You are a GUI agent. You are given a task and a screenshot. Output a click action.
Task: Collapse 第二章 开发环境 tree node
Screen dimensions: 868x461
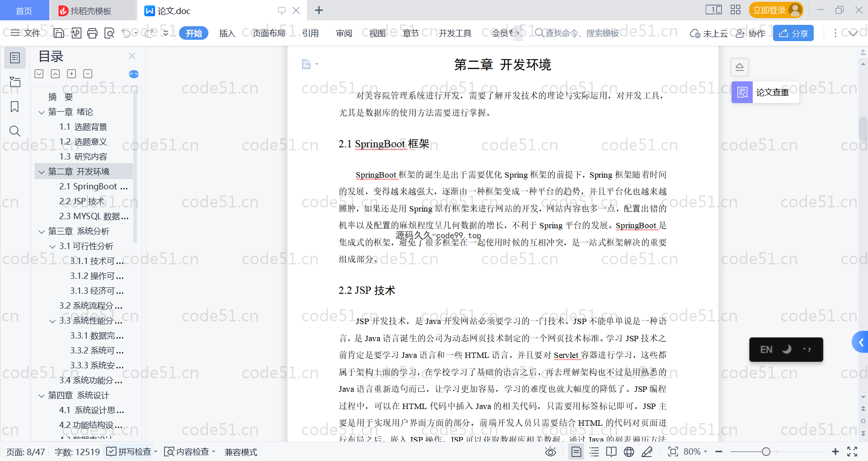42,172
